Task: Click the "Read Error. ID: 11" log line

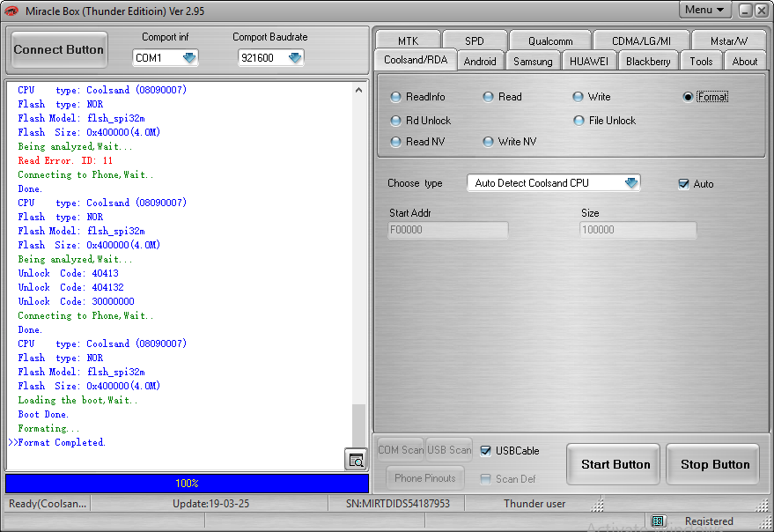Action: [x=65, y=160]
